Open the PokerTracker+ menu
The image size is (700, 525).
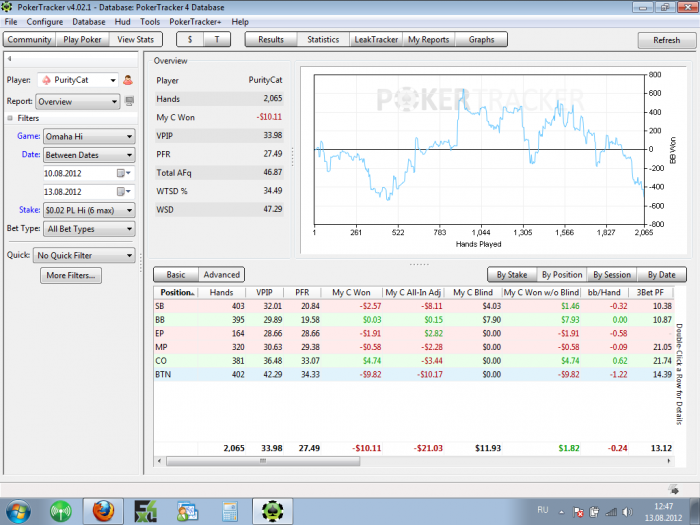click(x=195, y=22)
